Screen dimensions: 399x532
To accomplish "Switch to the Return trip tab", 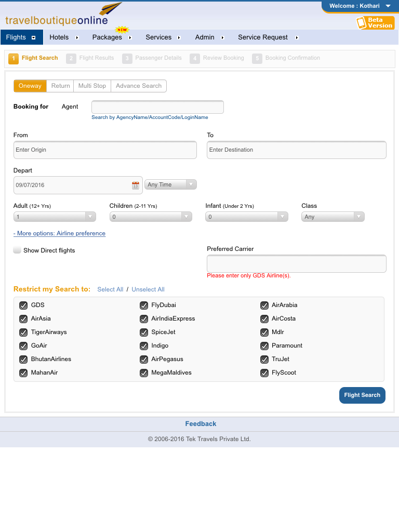I will [x=60, y=86].
